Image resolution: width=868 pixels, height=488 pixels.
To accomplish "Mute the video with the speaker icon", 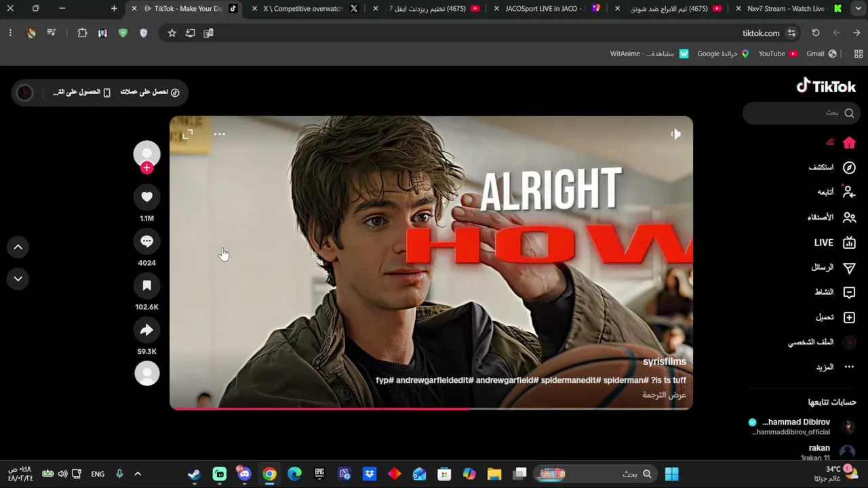I will click(675, 134).
